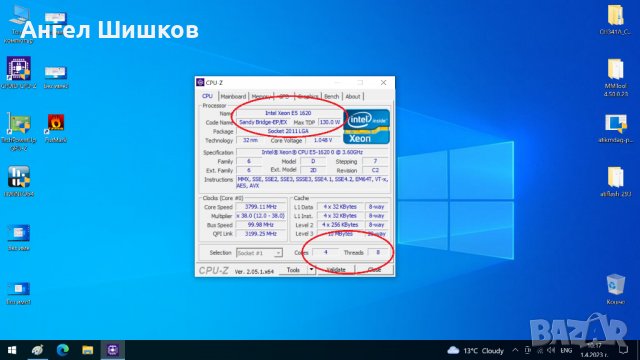Close the CPU-Z window with X
This screenshot has height=360, width=640.
(384, 82)
